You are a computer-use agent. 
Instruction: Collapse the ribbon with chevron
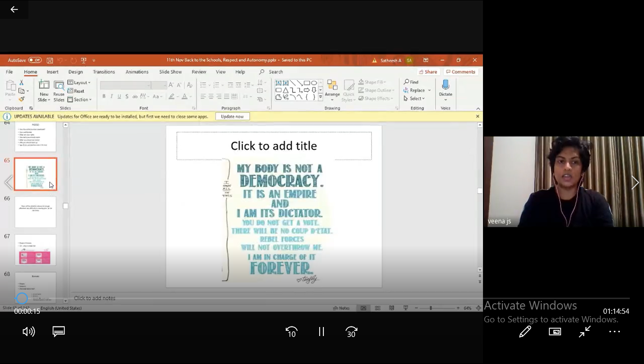click(x=478, y=109)
